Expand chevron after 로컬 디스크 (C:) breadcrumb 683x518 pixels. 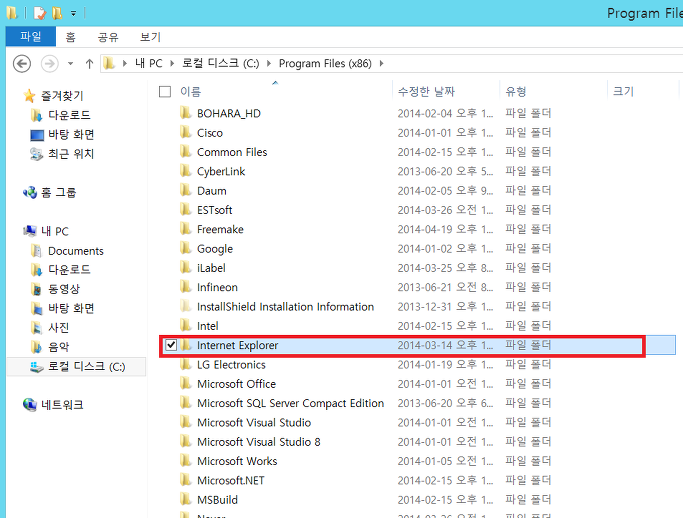[x=269, y=64]
